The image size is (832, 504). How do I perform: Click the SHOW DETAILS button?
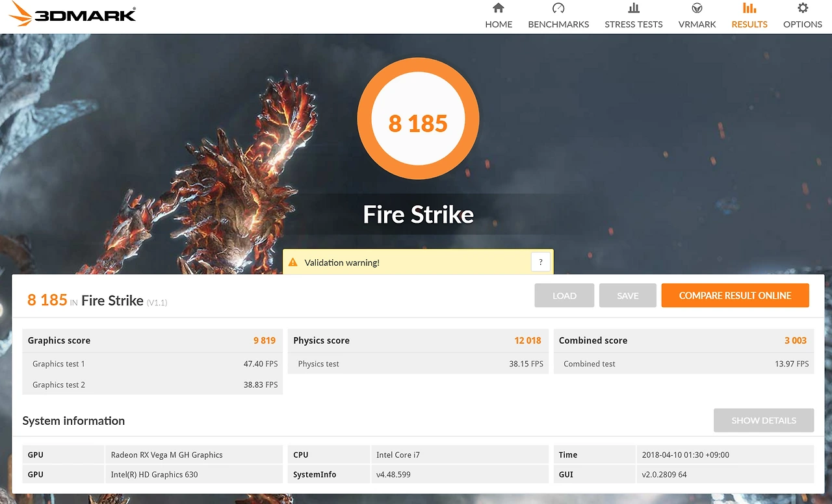[764, 420]
